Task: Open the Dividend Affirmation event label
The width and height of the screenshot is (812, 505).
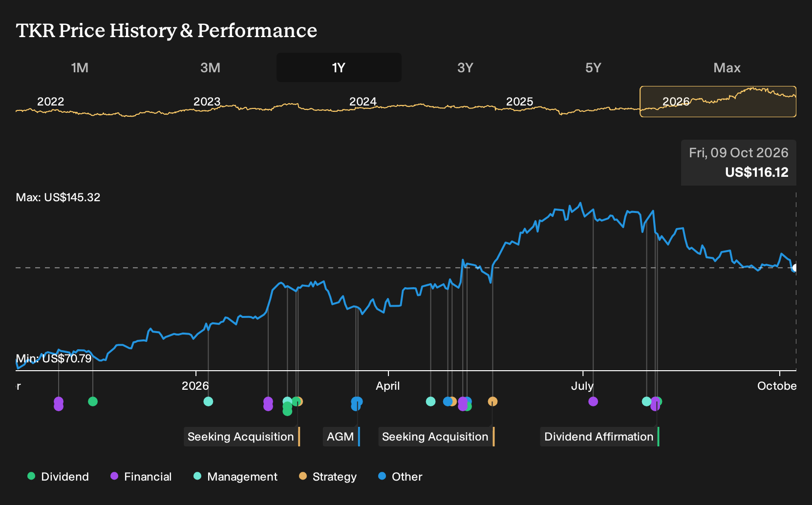Action: pyautogui.click(x=599, y=437)
